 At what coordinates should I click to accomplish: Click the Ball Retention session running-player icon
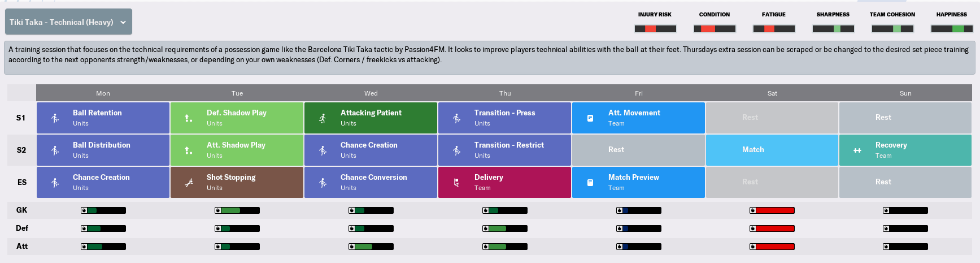(55, 118)
